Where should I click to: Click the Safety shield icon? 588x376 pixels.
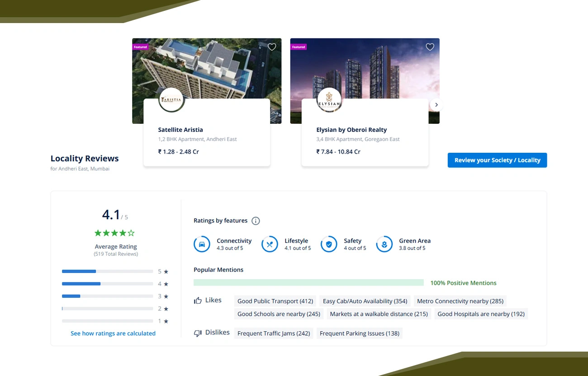pyautogui.click(x=329, y=244)
